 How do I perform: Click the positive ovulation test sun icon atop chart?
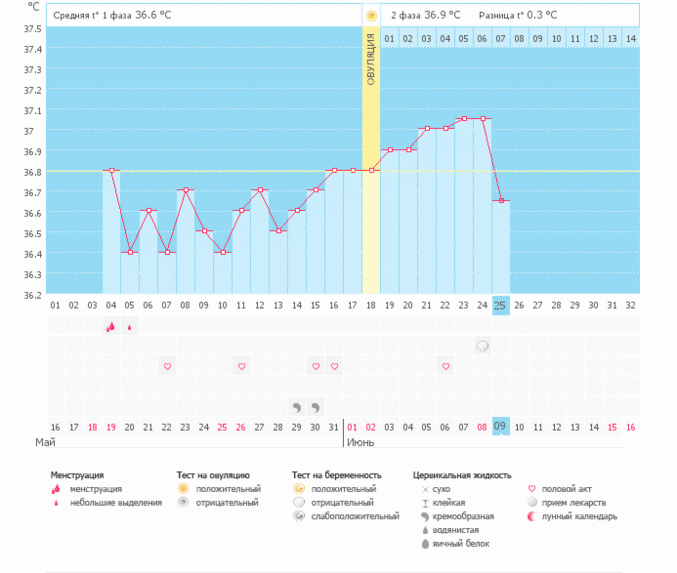tap(371, 16)
